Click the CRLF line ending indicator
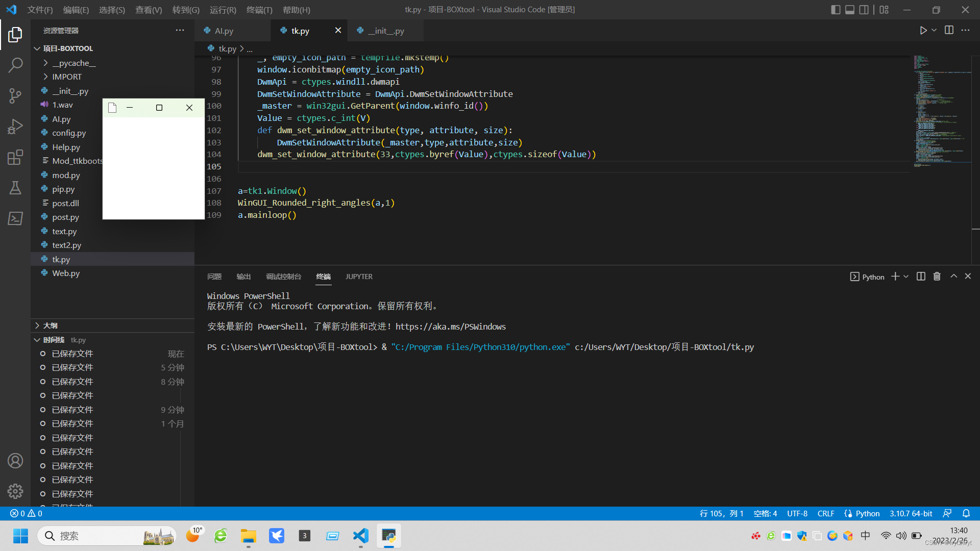This screenshot has height=551, width=980. [x=825, y=513]
